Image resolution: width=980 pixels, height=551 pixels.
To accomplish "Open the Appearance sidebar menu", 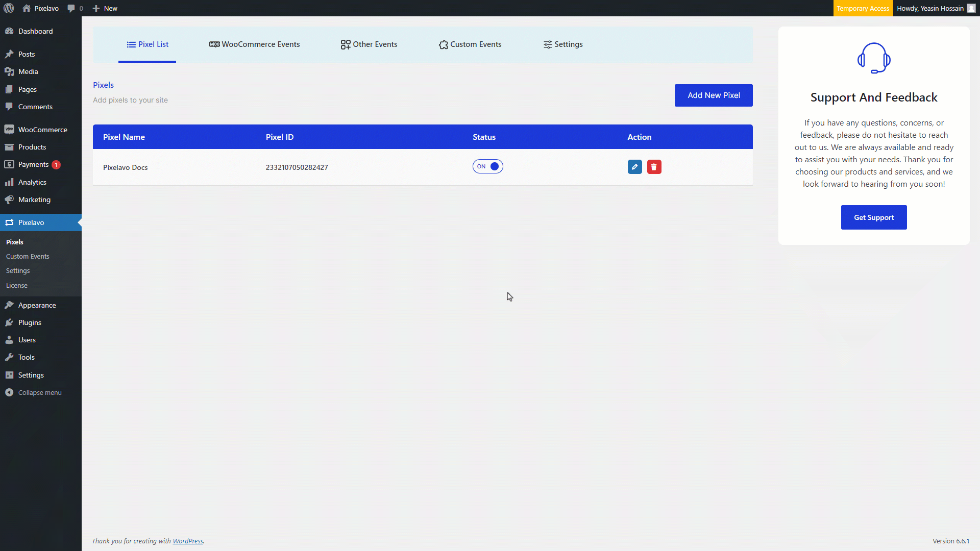I will pos(37,305).
